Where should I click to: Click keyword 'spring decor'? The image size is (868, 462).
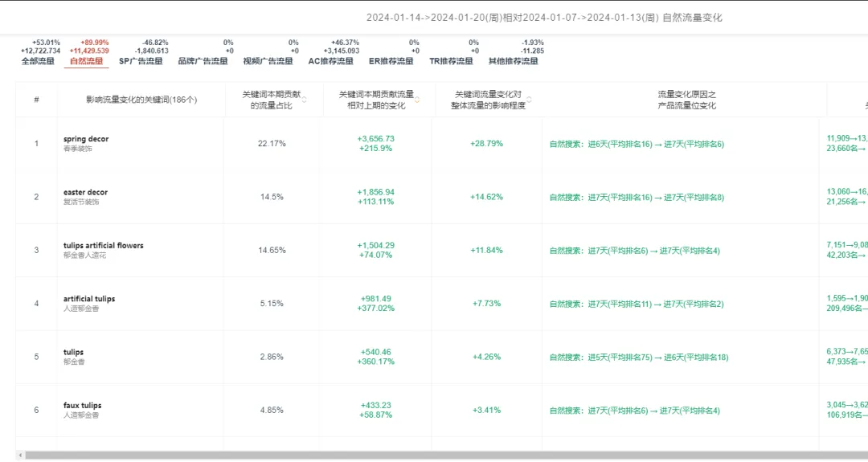click(86, 139)
